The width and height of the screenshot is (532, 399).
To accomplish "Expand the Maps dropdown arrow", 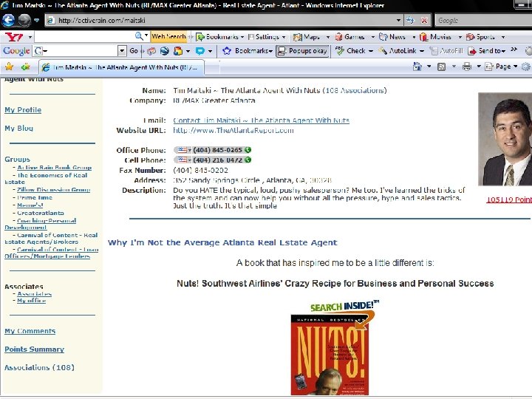I will pyautogui.click(x=328, y=37).
